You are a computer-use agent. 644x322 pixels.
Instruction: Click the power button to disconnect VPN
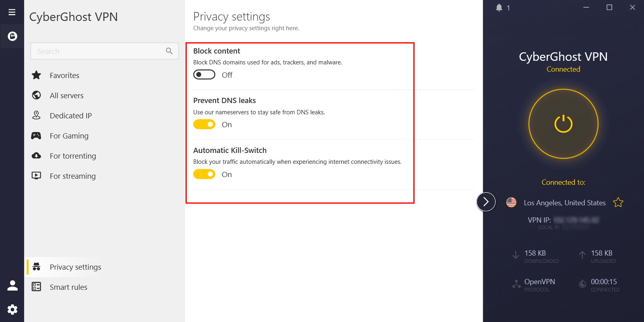click(563, 124)
